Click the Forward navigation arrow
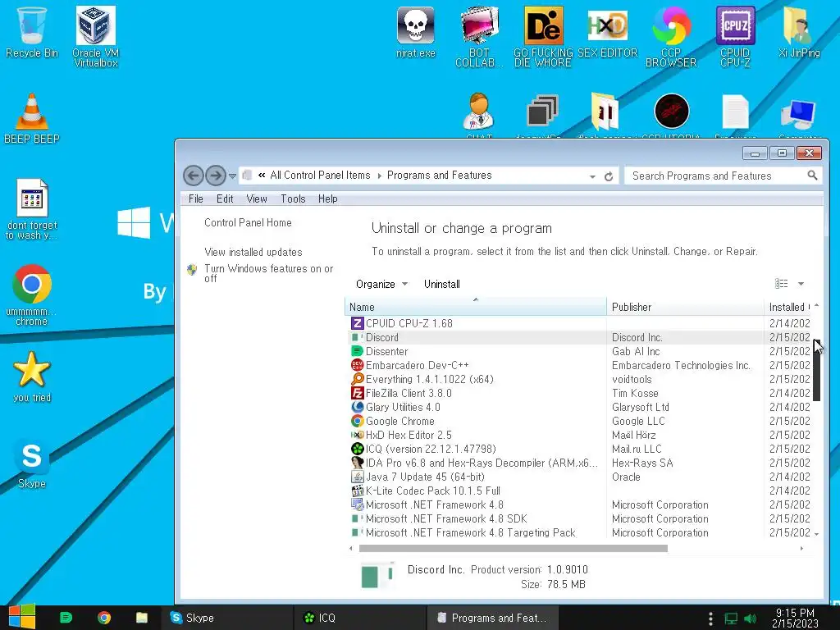This screenshot has width=840, height=630. coord(216,176)
